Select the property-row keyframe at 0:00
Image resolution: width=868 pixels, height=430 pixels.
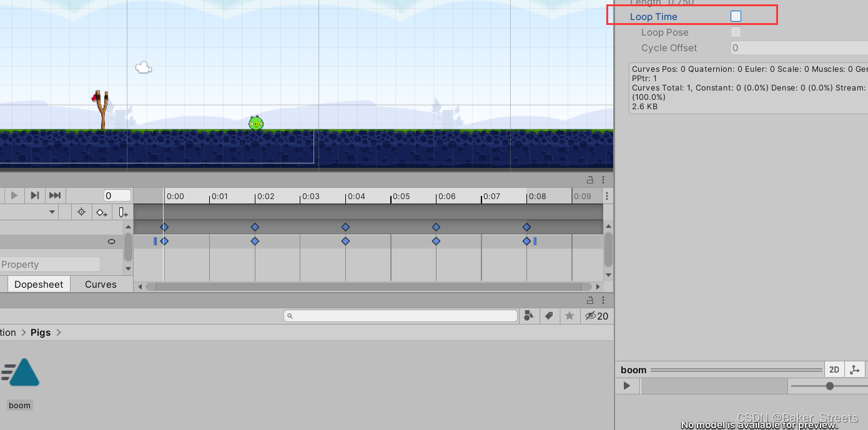[164, 241]
